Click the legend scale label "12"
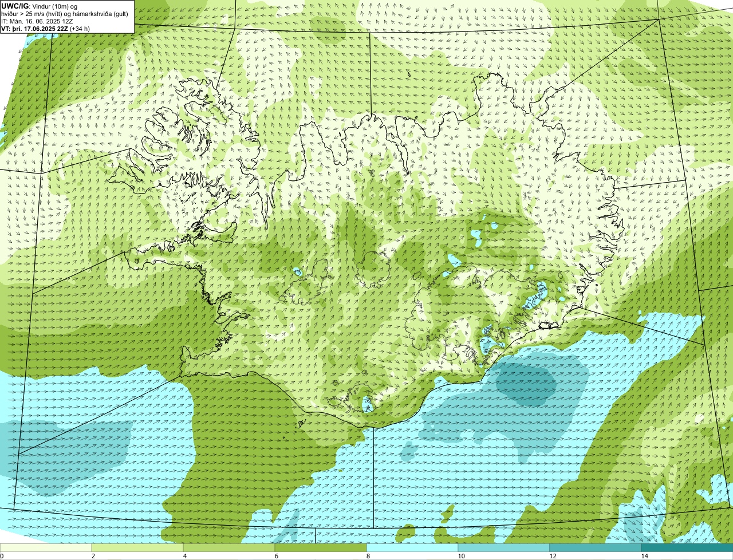Viewport: 733px width, 560px height. (553, 556)
